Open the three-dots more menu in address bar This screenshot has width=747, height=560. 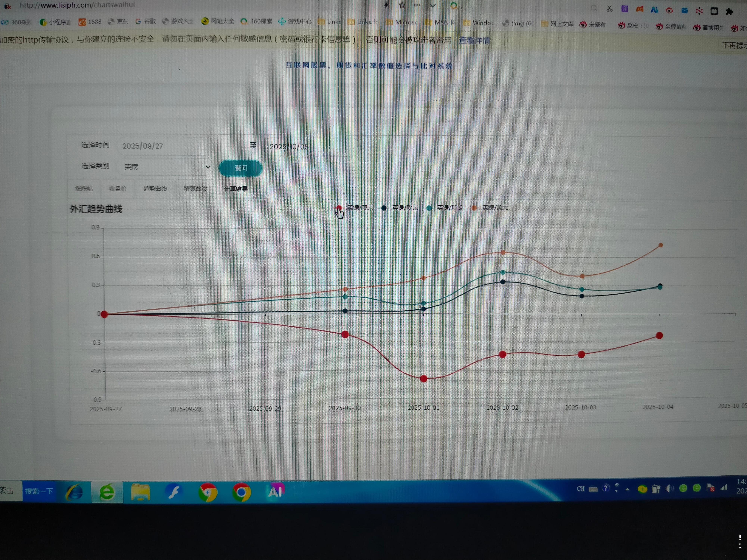(x=417, y=5)
